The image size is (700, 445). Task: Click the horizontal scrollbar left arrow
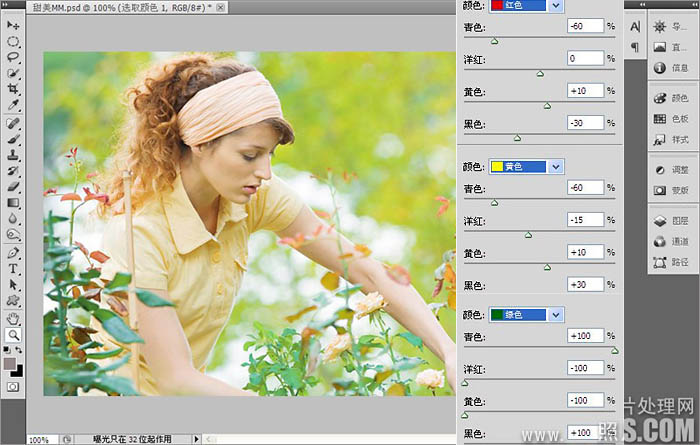click(210, 439)
